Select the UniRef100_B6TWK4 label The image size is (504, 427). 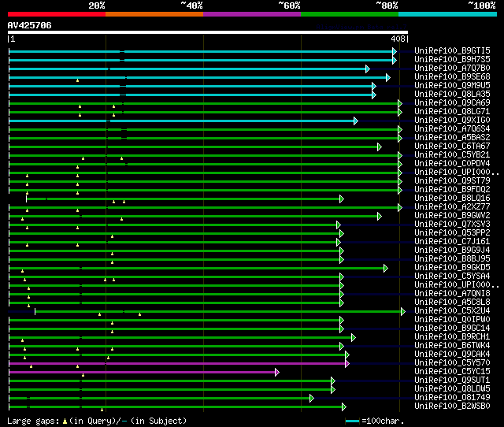click(452, 346)
